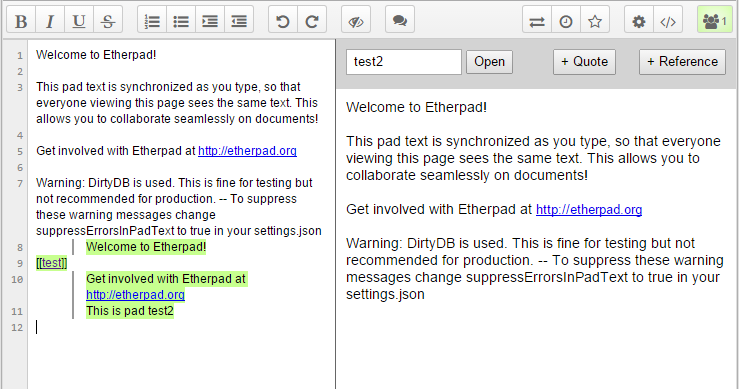Open the highlighted etherpad.org link on line 10
739x389 pixels.
click(x=135, y=295)
